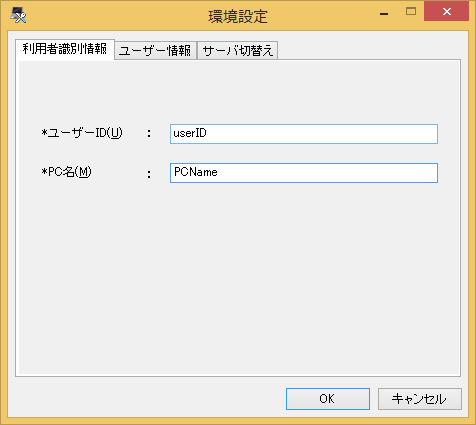Viewport: 476px width, 425px height.
Task: Minimize the 環境設定 window
Action: tap(384, 13)
